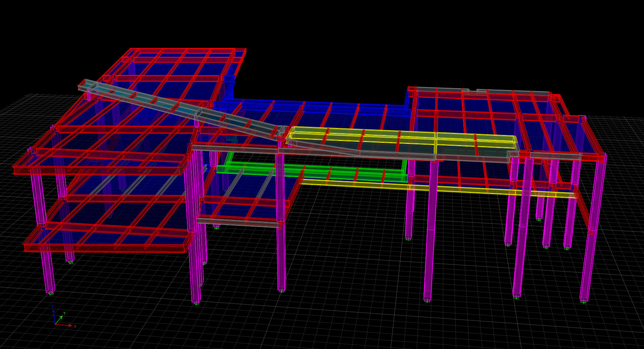The height and width of the screenshot is (349, 644).
Task: Pick the support marker under the front middle-left column cluster
Action: (196, 303)
